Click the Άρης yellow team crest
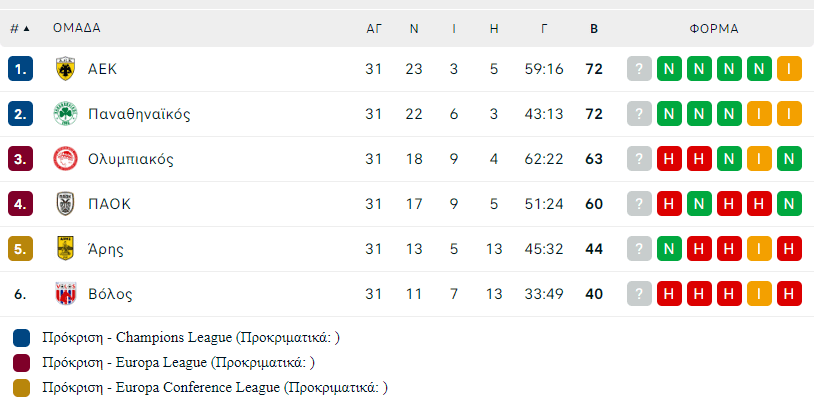The width and height of the screenshot is (818, 416). 65,249
